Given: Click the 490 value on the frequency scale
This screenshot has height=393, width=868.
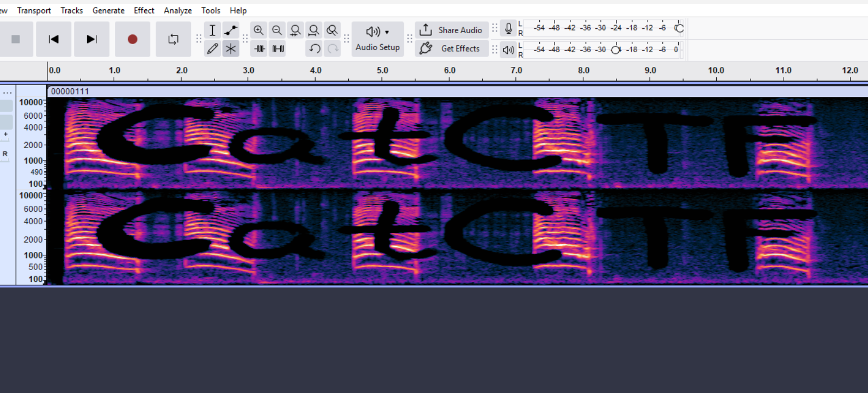Looking at the screenshot, I should coord(36,172).
